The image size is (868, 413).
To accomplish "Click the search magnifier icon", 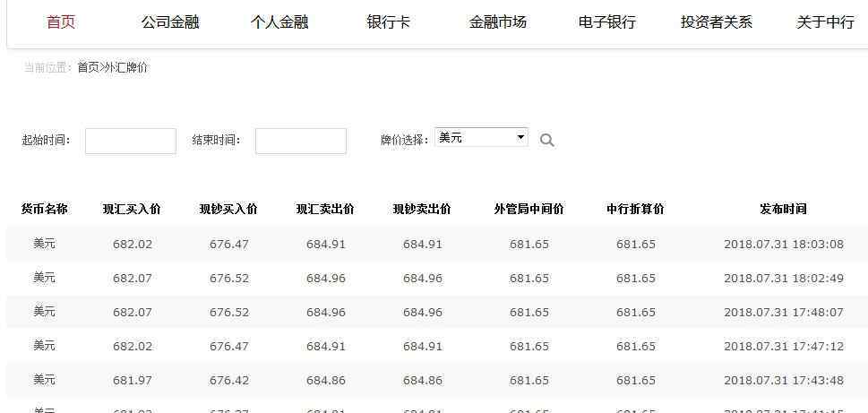I will coord(547,141).
